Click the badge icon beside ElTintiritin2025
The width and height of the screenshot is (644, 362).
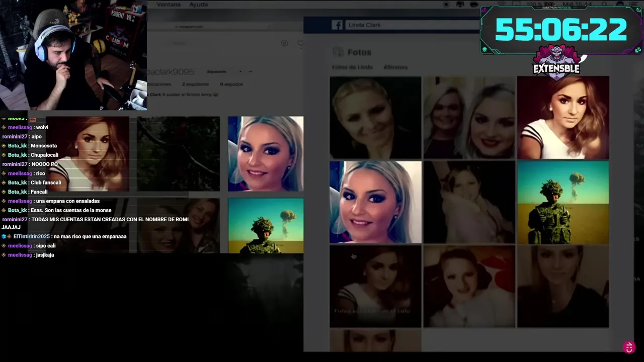[x=4, y=236]
